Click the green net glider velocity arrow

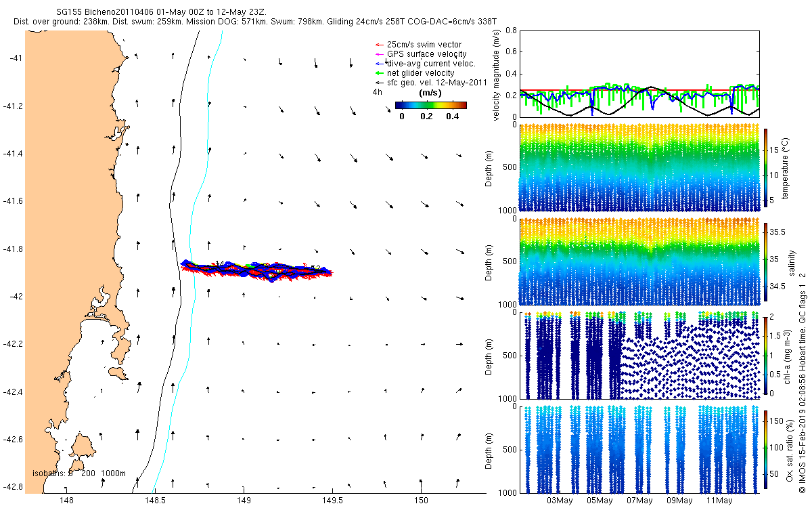click(380, 73)
